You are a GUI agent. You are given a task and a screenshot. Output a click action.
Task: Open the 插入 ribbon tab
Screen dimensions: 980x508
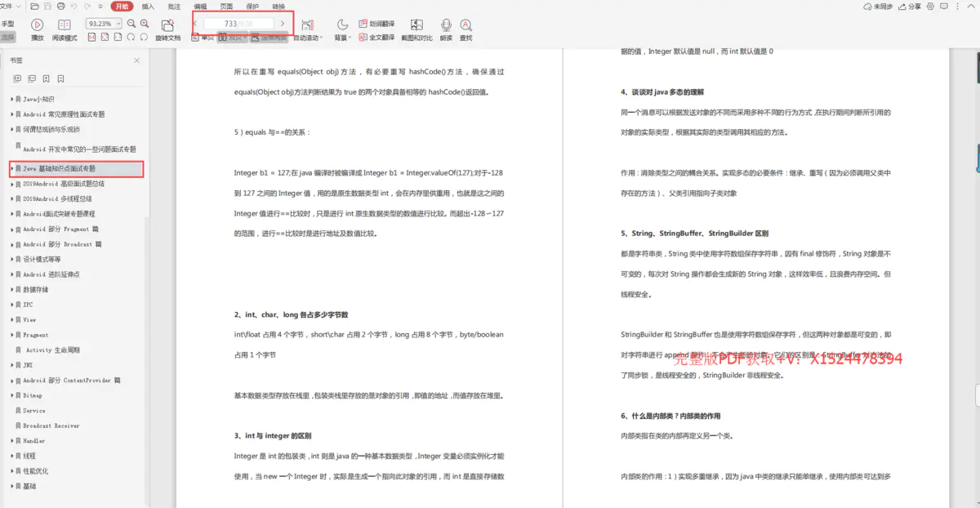click(x=148, y=7)
